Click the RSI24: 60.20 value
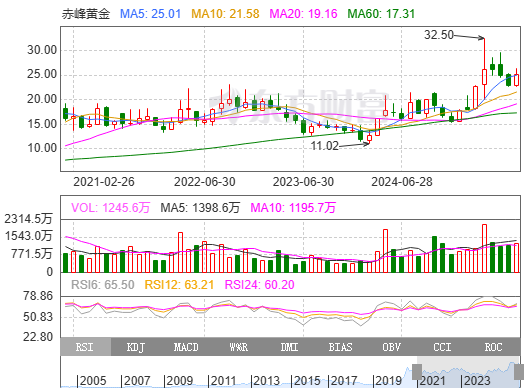The height and width of the screenshot is (392, 525). (259, 285)
